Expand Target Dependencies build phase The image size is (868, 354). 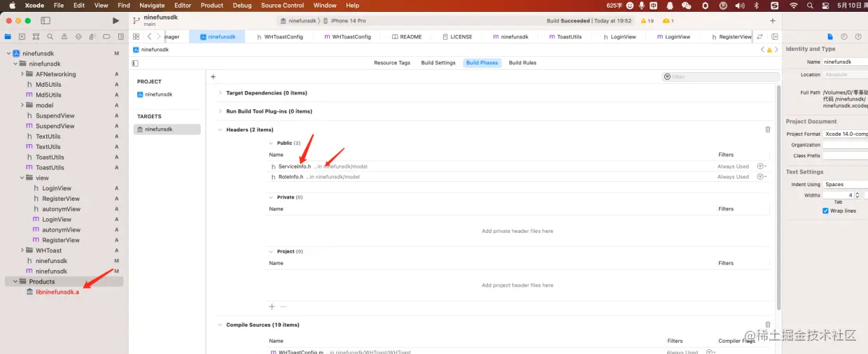tap(220, 93)
